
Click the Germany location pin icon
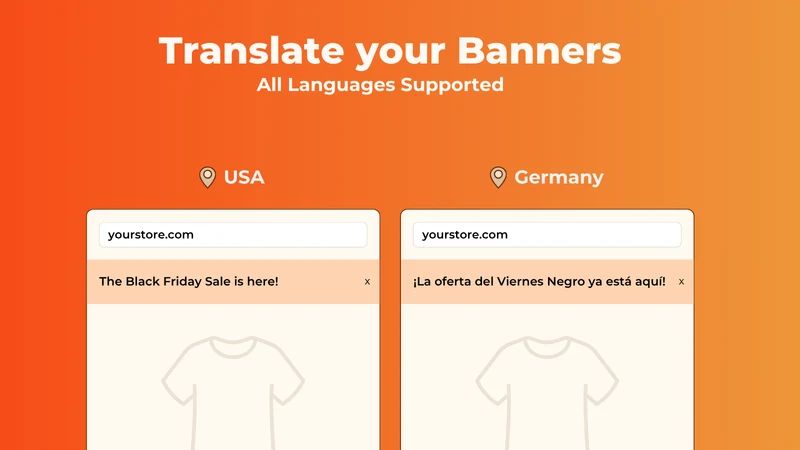(498, 178)
